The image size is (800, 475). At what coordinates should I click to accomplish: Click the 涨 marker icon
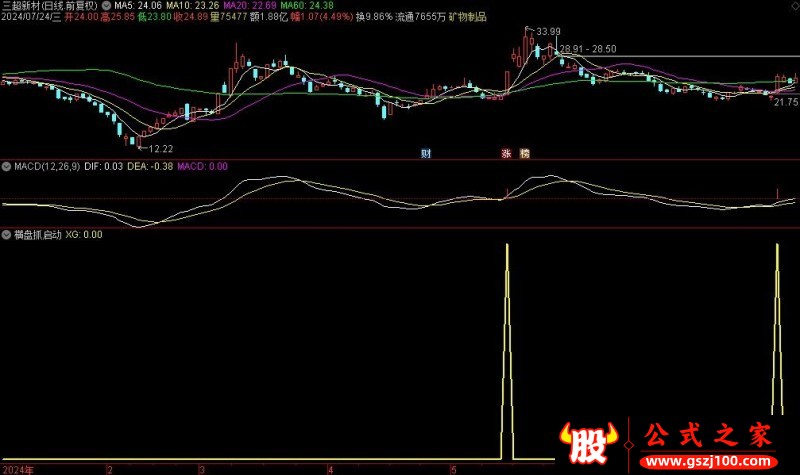506,153
